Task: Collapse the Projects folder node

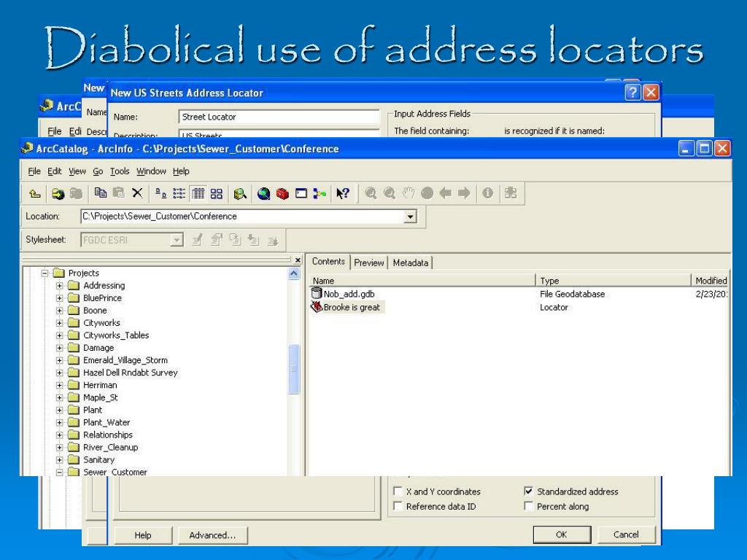Action: pyautogui.click(x=44, y=273)
